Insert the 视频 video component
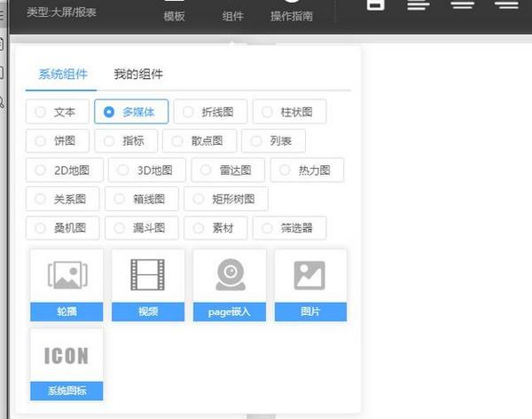The width and height of the screenshot is (532, 419). pyautogui.click(x=148, y=284)
